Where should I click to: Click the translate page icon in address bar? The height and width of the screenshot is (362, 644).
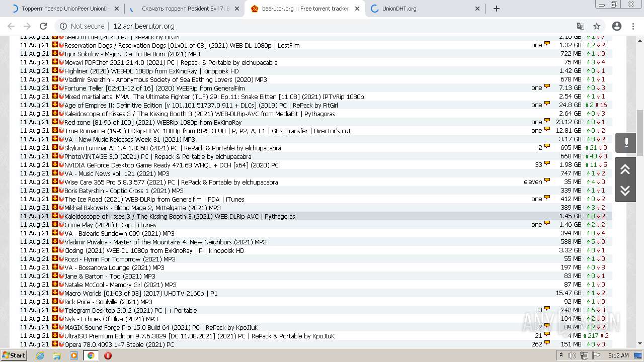point(581,26)
